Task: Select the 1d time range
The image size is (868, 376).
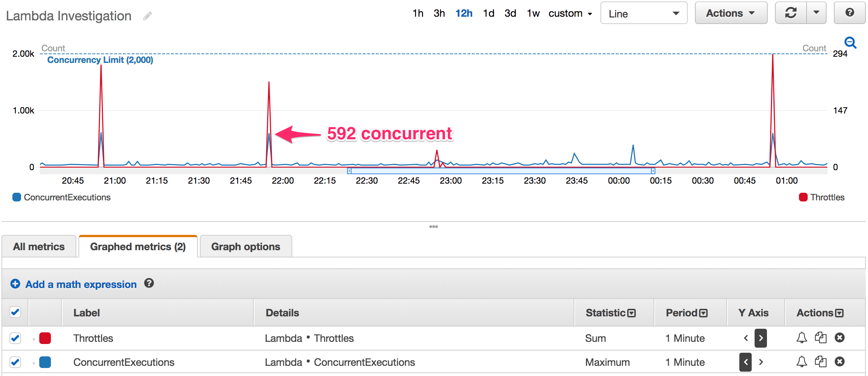Action: point(489,13)
